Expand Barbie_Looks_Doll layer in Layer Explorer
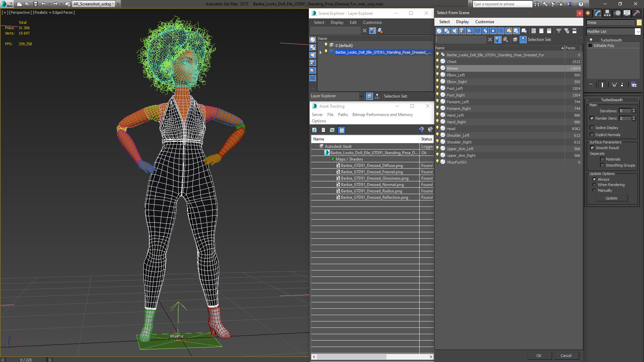 [x=321, y=52]
